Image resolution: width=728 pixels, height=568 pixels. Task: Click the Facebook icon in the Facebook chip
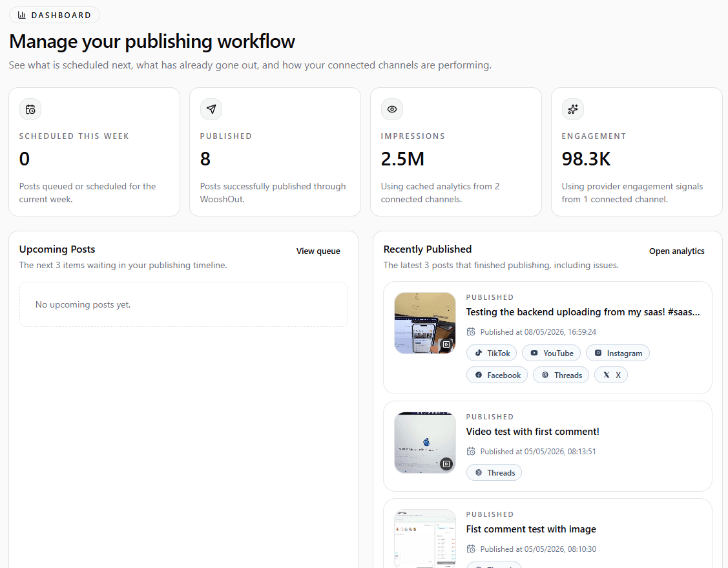click(479, 375)
